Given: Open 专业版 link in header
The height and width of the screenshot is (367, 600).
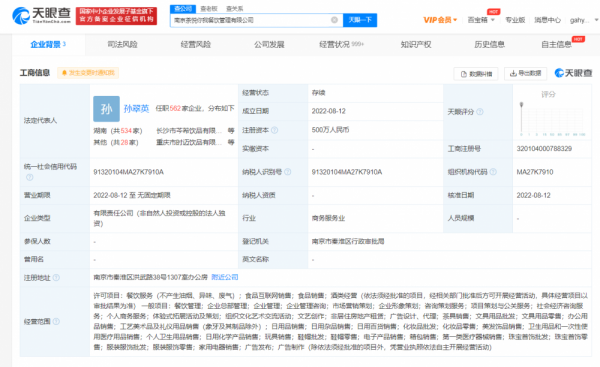Looking at the screenshot, I should [x=515, y=20].
